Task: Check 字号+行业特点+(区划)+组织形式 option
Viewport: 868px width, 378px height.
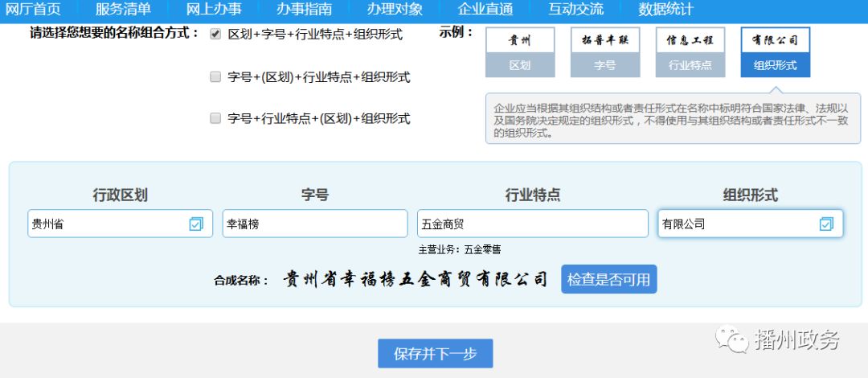Action: click(x=215, y=118)
